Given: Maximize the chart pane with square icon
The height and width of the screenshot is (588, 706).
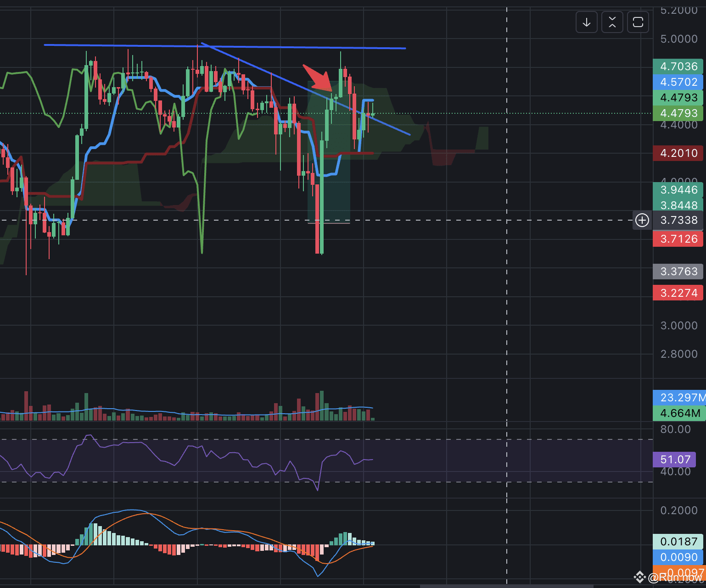Looking at the screenshot, I should 638,22.
